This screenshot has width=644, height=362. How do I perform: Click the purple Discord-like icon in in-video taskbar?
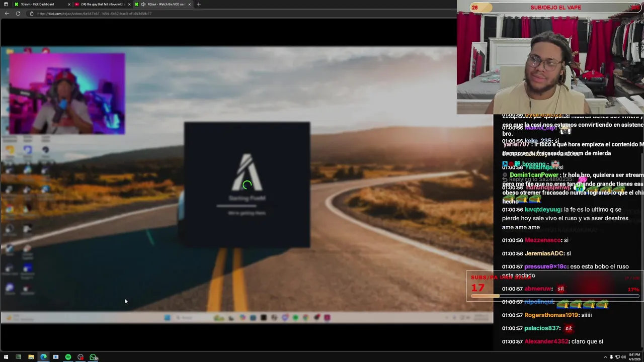[285, 318]
